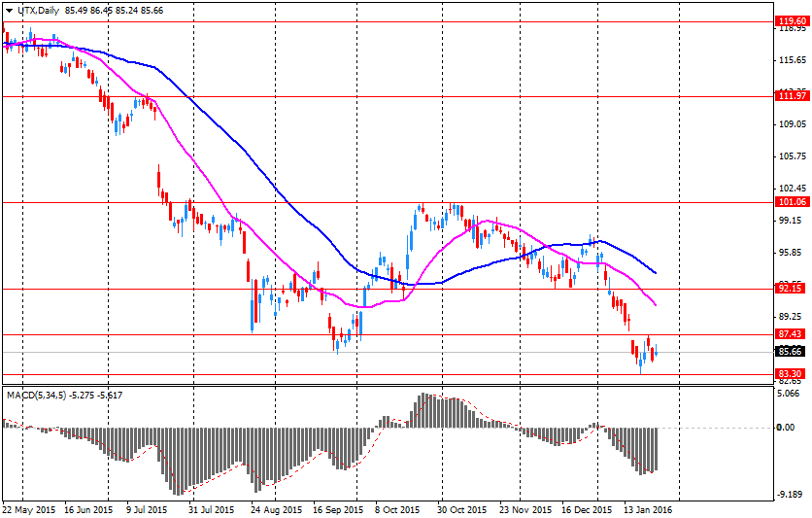The height and width of the screenshot is (518, 812).
Task: Click the 16 Sep 2015 date label
Action: (x=338, y=510)
